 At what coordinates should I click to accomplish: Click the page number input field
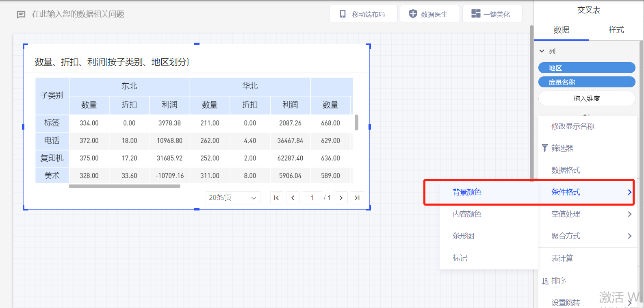click(x=312, y=198)
